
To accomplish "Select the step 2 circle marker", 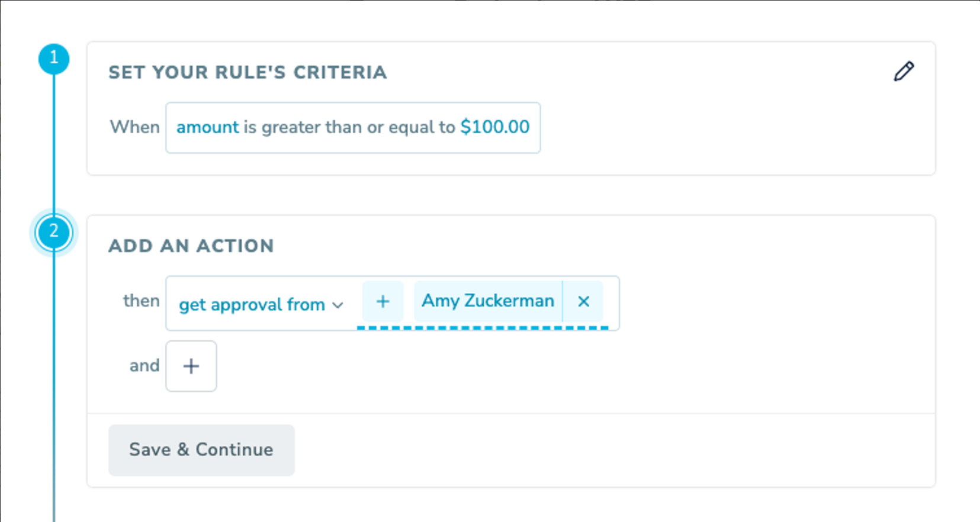I will tap(54, 232).
